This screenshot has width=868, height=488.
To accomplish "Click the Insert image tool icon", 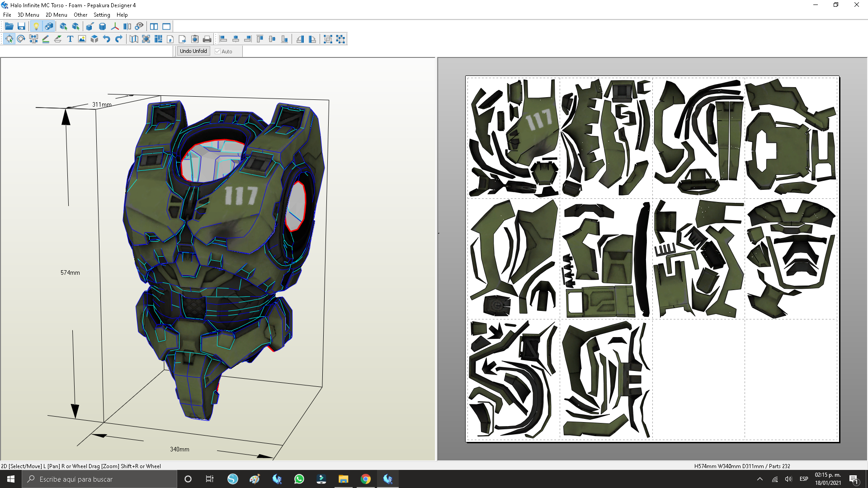I will [x=82, y=39].
